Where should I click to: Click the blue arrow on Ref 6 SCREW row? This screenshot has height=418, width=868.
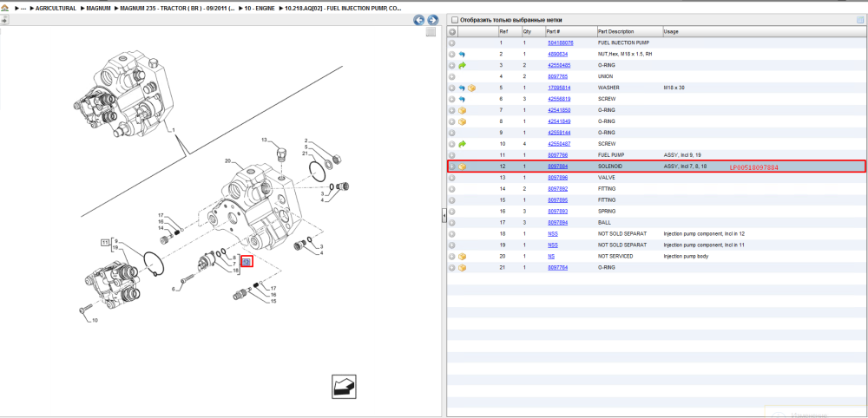tap(463, 99)
